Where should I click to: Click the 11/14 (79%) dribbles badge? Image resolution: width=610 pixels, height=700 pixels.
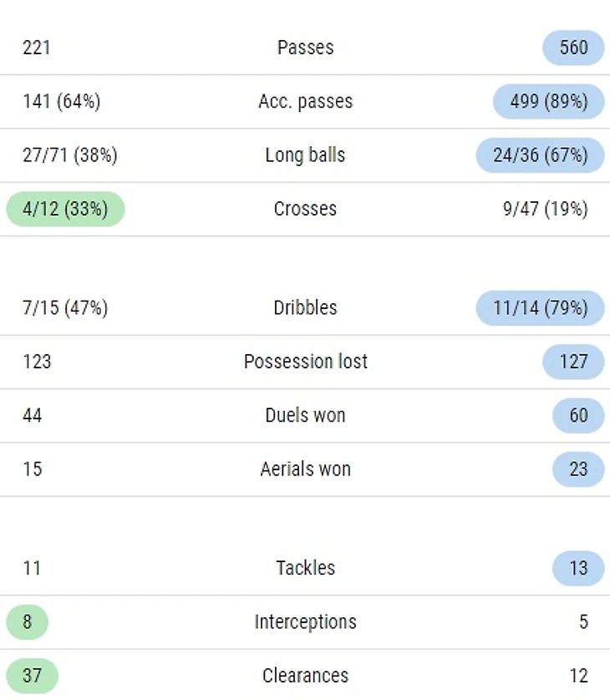[540, 308]
